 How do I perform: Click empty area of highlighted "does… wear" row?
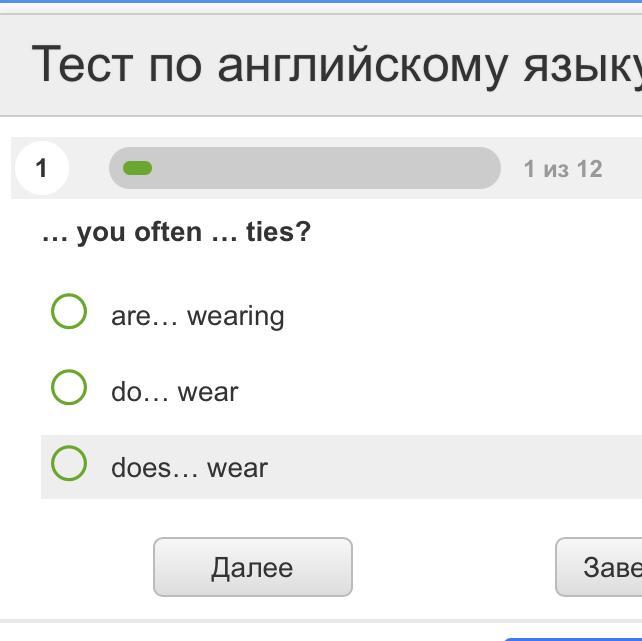pyautogui.click(x=450, y=467)
